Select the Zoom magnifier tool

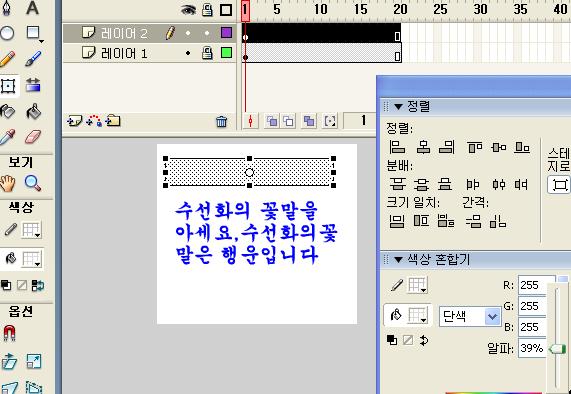coord(33,183)
